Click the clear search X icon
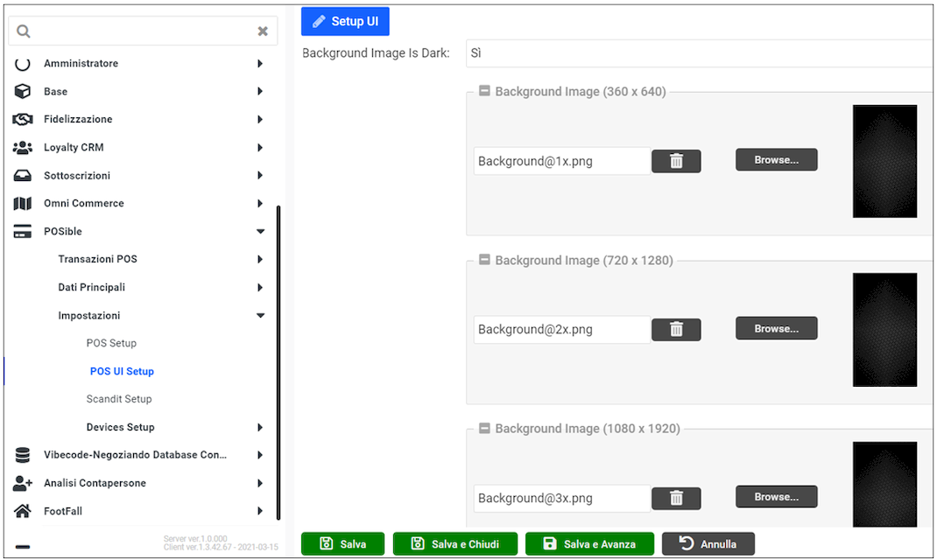This screenshot has height=560, width=937. tap(263, 31)
